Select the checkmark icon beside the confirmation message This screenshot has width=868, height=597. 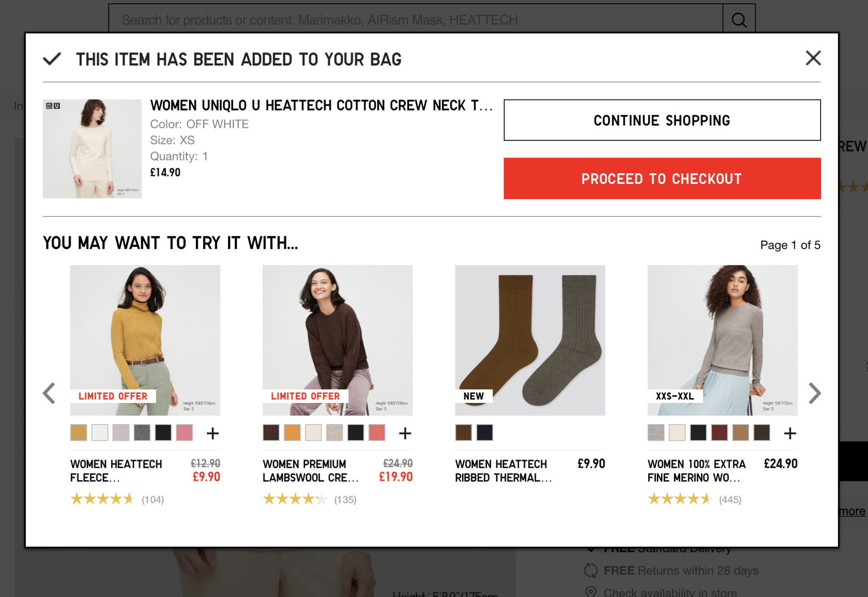pos(52,59)
